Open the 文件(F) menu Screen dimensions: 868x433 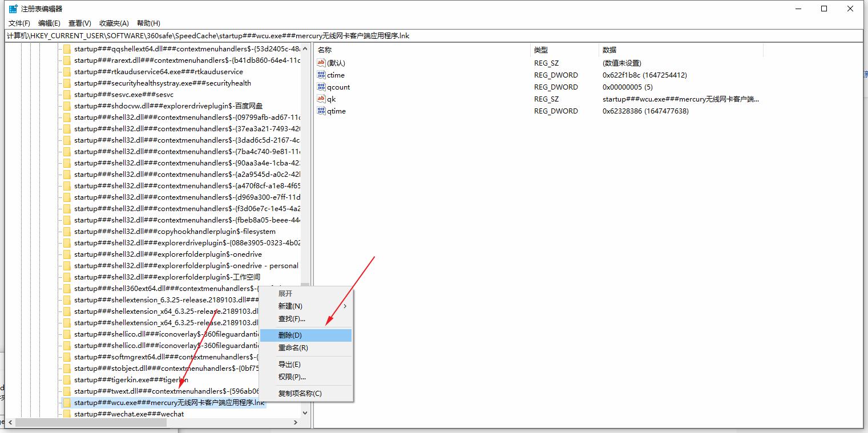coord(19,23)
